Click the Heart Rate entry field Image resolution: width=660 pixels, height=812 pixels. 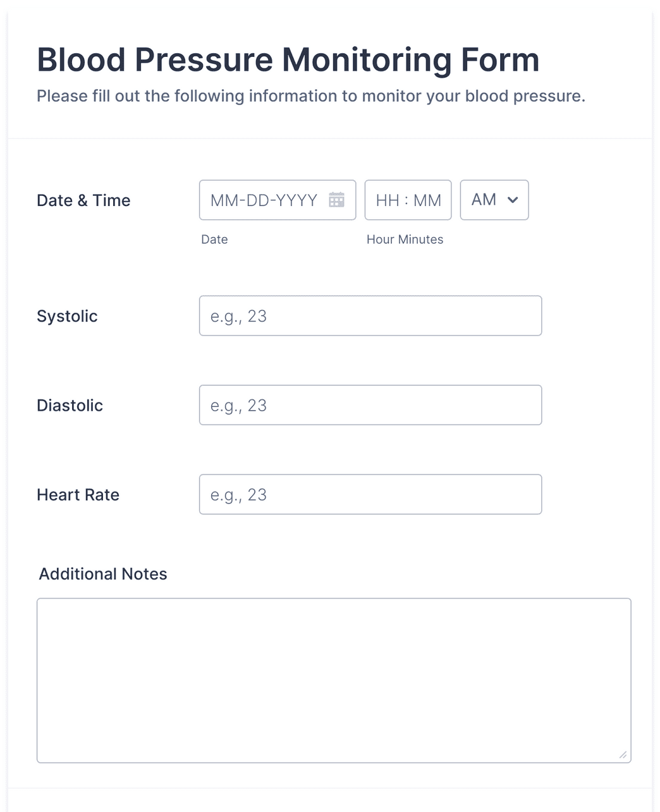tap(370, 494)
